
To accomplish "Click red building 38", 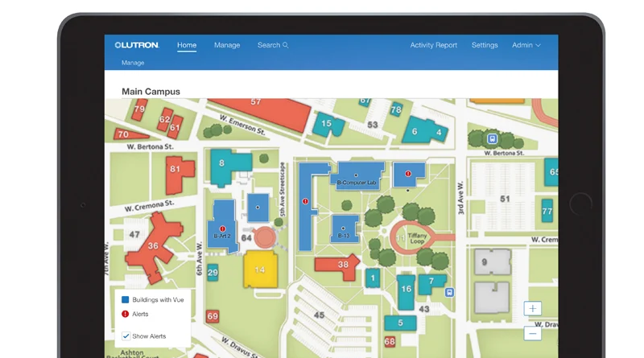I will tap(339, 265).
